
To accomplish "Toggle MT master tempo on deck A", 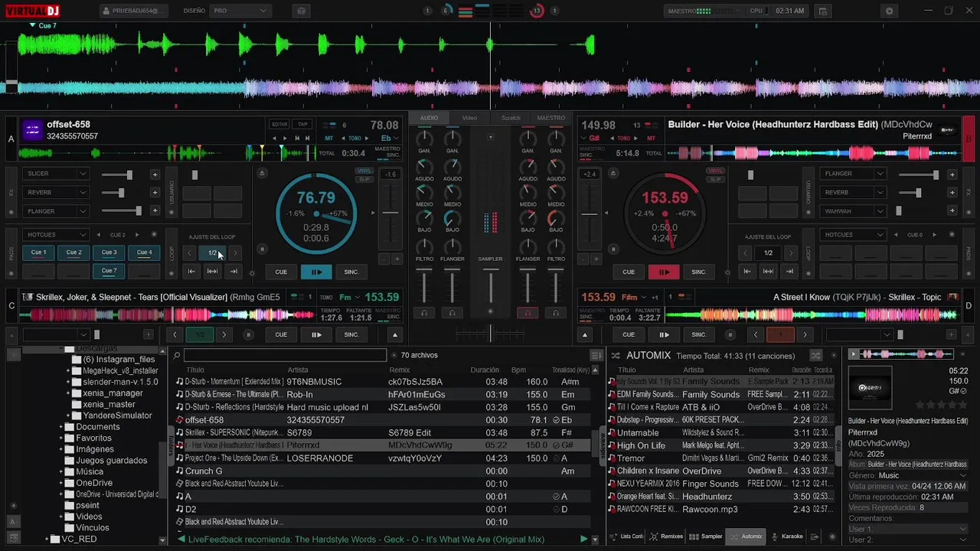I will (x=328, y=139).
